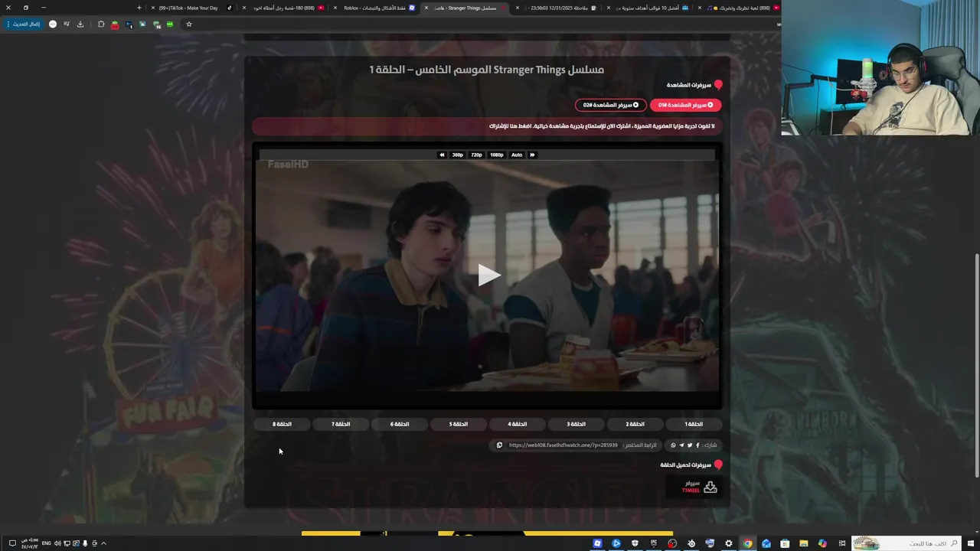Open episode 1 (الحلقة 1)
980x551 pixels.
pyautogui.click(x=694, y=424)
